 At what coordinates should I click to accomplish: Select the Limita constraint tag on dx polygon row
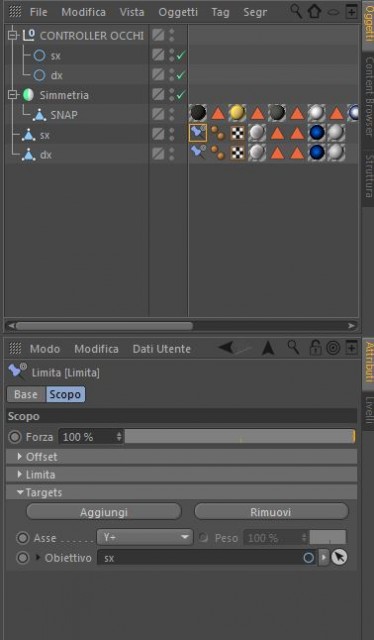point(198,153)
